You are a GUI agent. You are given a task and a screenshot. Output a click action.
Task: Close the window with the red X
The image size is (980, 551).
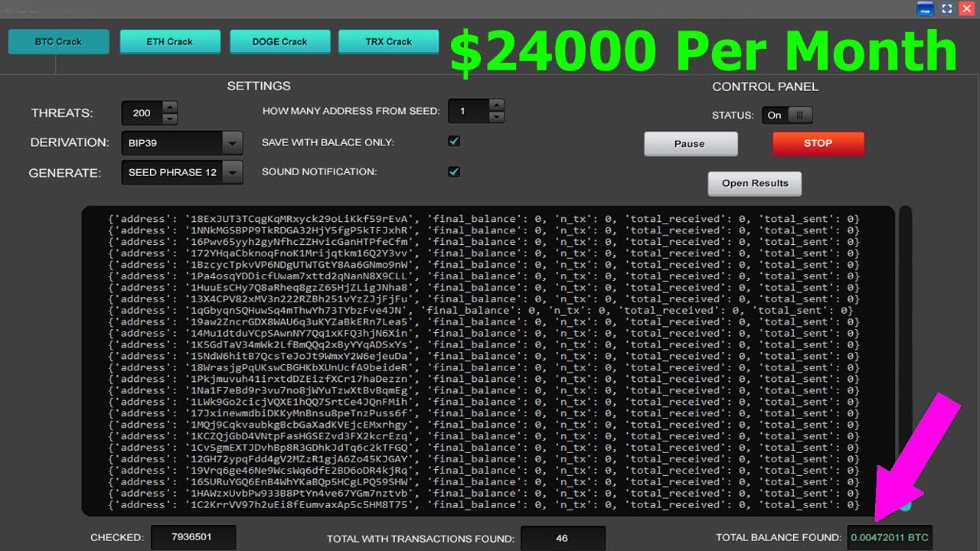pyautogui.click(x=966, y=8)
